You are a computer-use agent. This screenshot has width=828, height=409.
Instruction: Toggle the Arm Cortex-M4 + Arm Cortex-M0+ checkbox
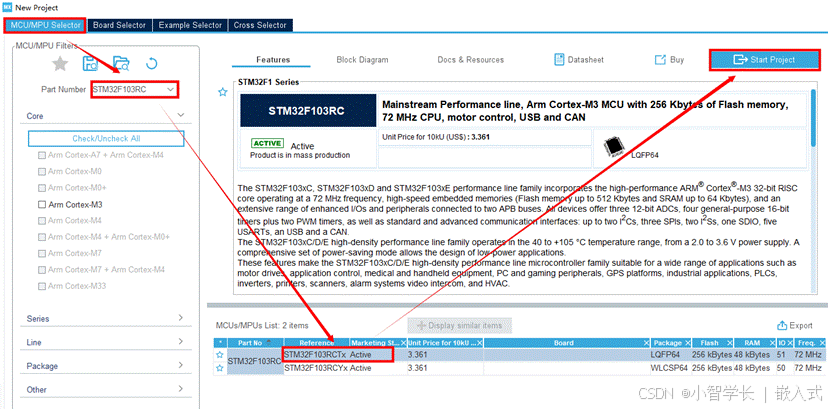(42, 237)
